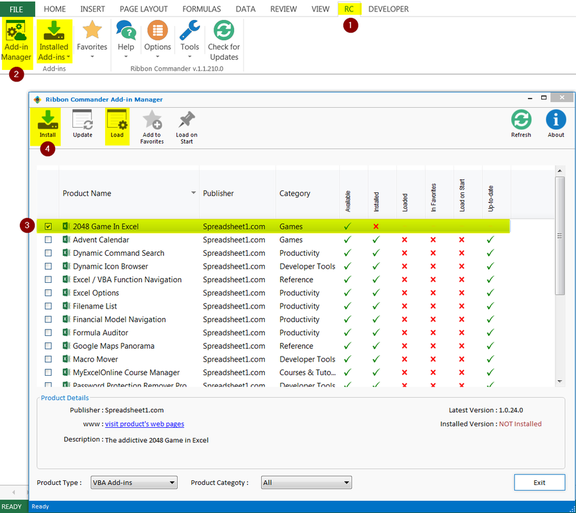This screenshot has width=576, height=513.
Task: Check the Dynamic Icon Browser checkbox
Action: coord(48,266)
